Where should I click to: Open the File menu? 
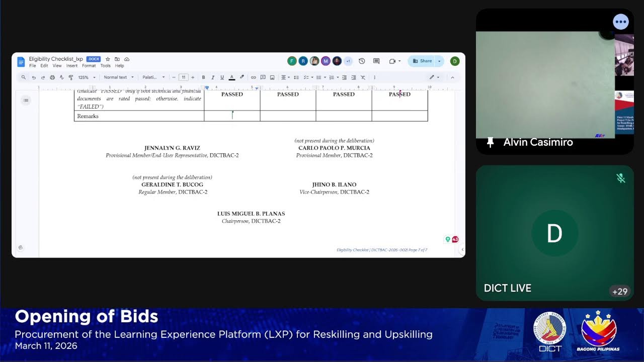32,66
